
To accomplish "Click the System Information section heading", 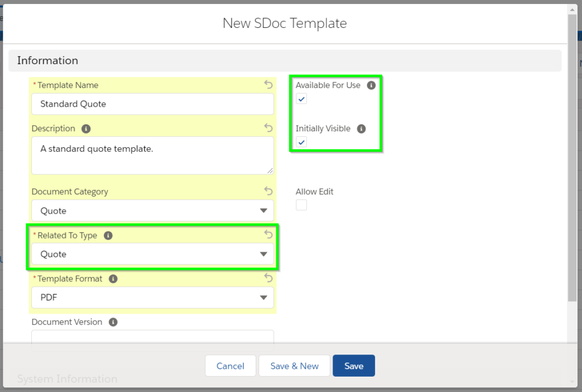I will coord(67,378).
